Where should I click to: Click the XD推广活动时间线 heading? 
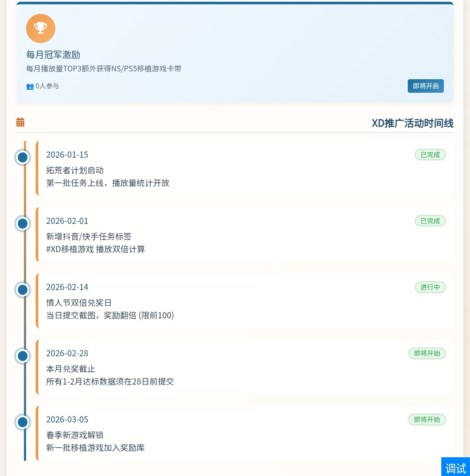coord(412,123)
